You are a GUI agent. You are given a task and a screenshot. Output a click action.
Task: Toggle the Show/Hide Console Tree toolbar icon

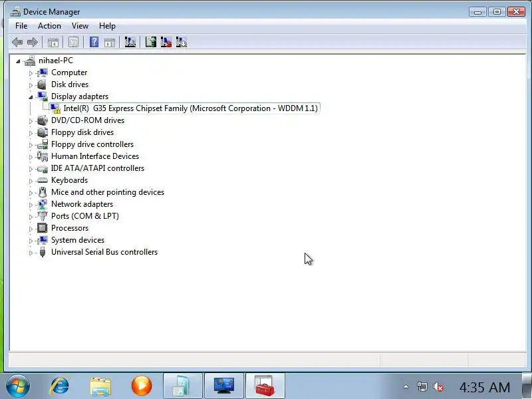click(x=53, y=43)
